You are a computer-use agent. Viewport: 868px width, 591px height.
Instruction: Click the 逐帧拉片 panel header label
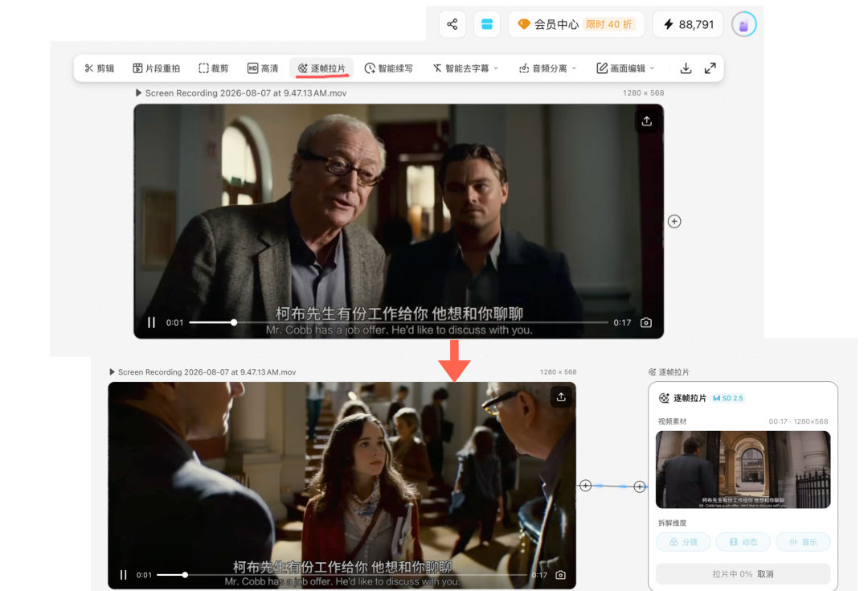pos(669,372)
